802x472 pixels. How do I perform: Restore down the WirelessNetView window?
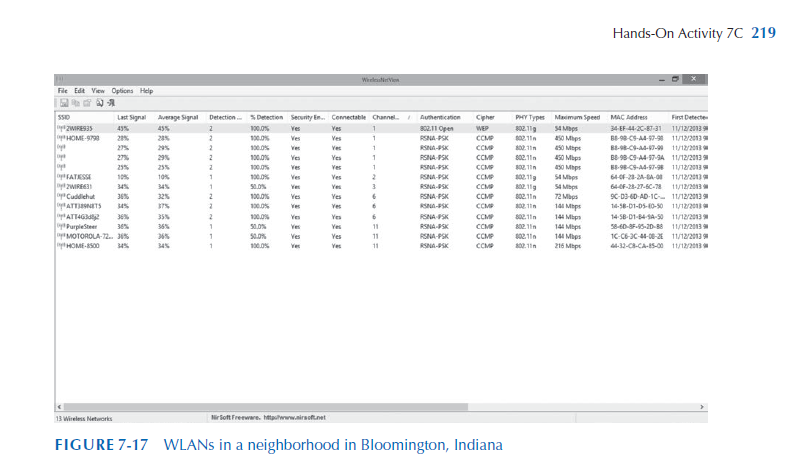click(x=675, y=79)
